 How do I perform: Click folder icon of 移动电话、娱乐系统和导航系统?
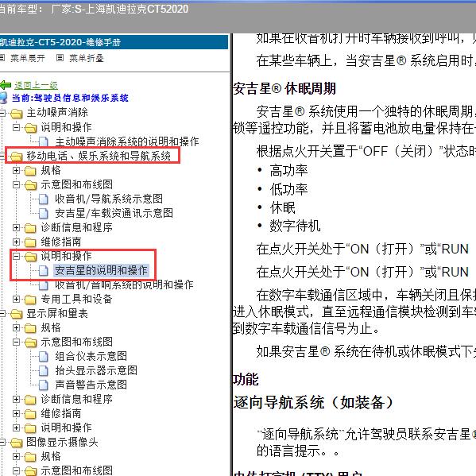(x=17, y=157)
